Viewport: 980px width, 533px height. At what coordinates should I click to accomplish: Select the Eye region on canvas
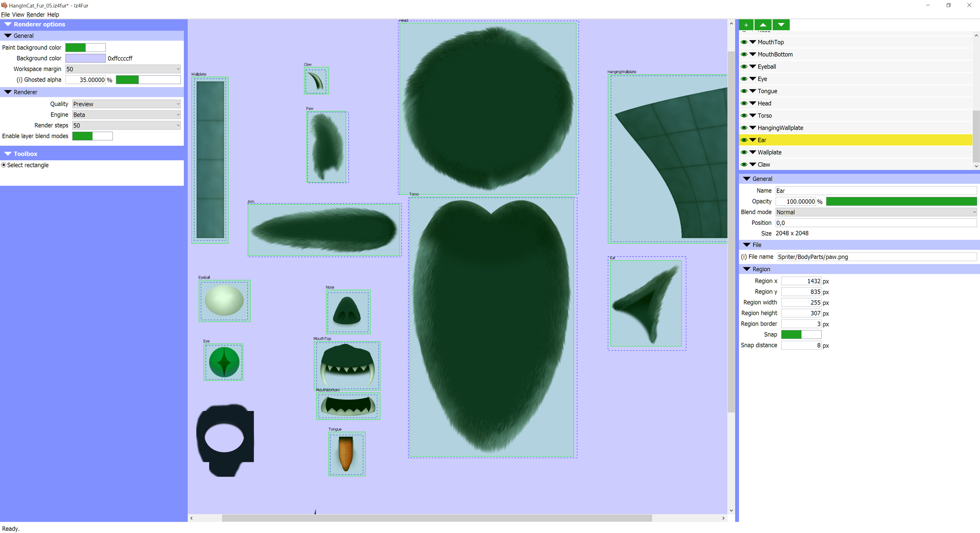[x=224, y=362]
